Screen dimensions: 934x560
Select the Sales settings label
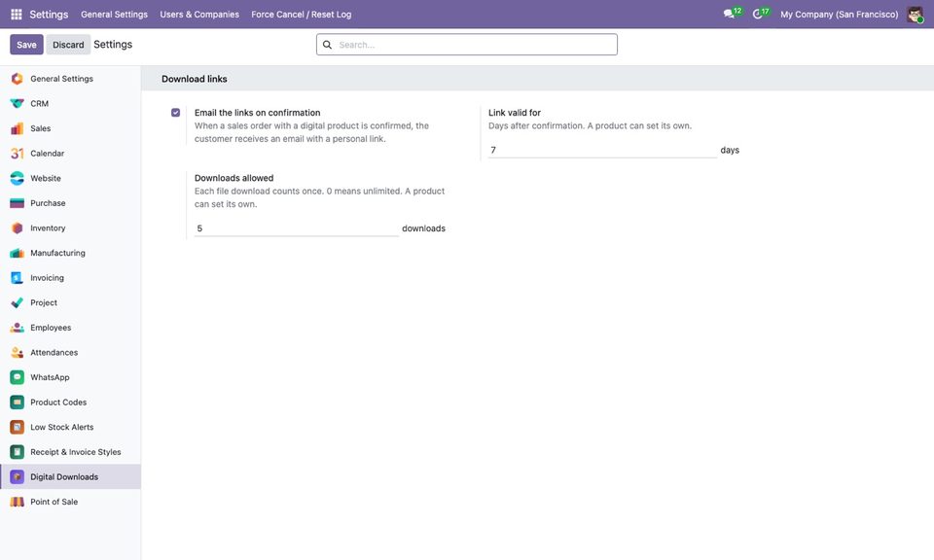(x=41, y=128)
